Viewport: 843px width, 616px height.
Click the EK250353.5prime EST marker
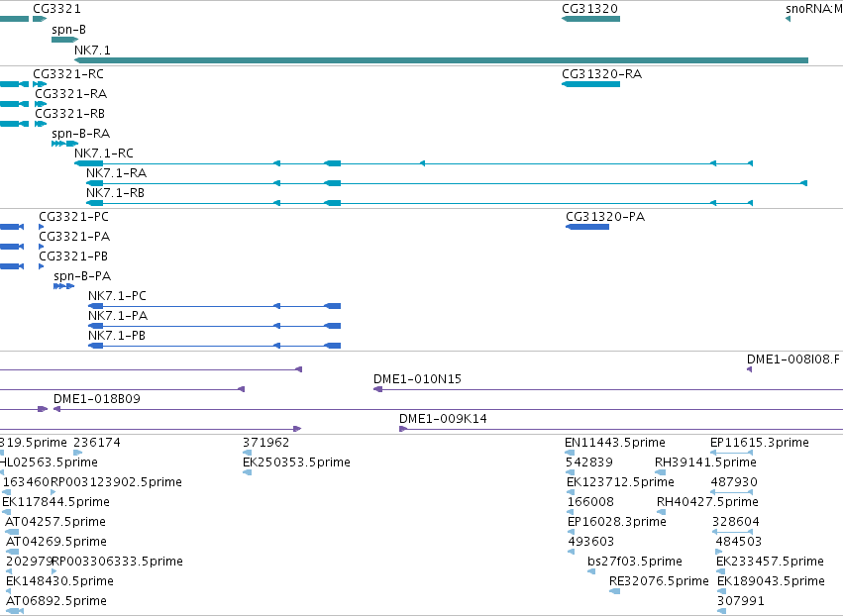[248, 472]
